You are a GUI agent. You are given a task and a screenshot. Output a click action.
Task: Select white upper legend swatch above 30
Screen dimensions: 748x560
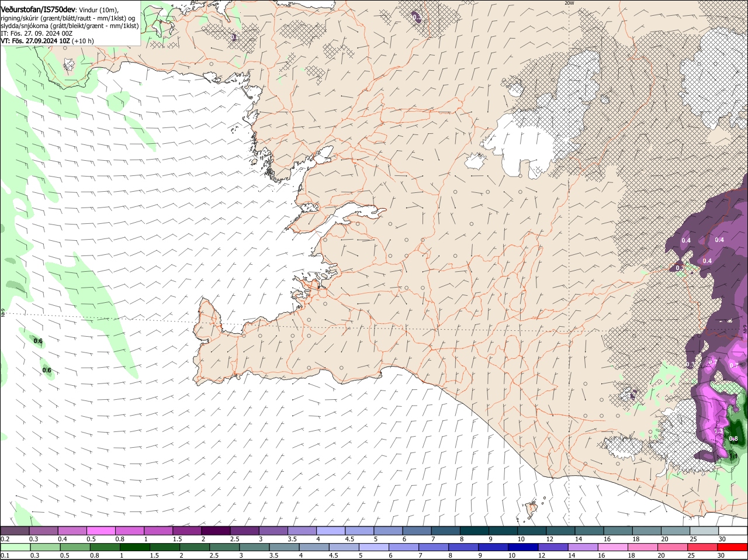pyautogui.click(x=733, y=530)
